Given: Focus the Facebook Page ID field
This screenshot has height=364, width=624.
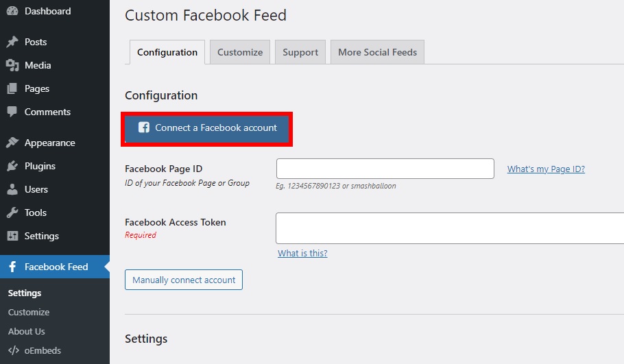Looking at the screenshot, I should pos(385,169).
